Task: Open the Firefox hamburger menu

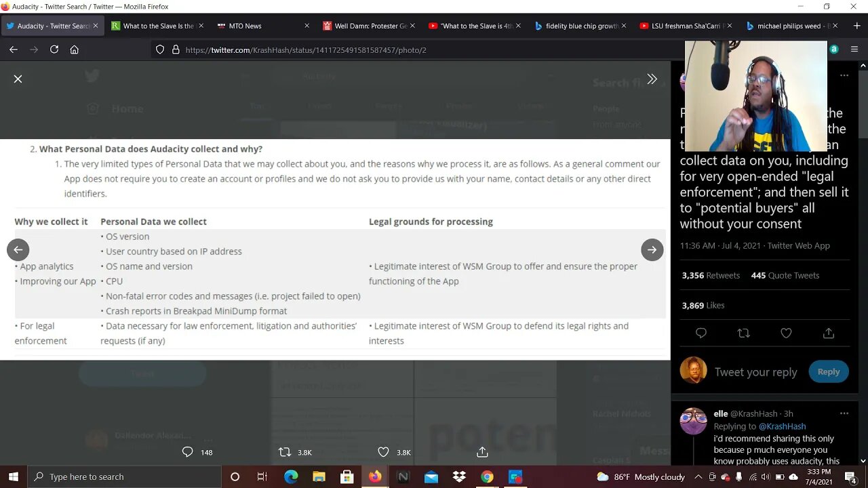Action: [854, 49]
